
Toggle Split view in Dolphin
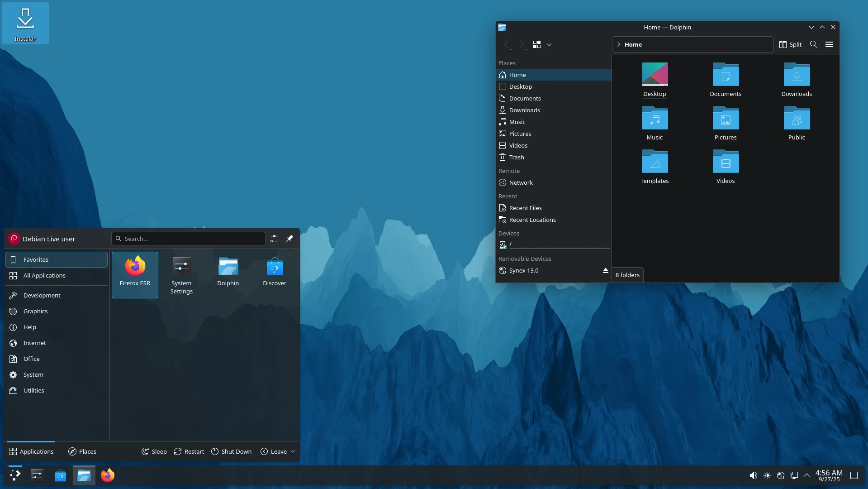click(x=790, y=44)
